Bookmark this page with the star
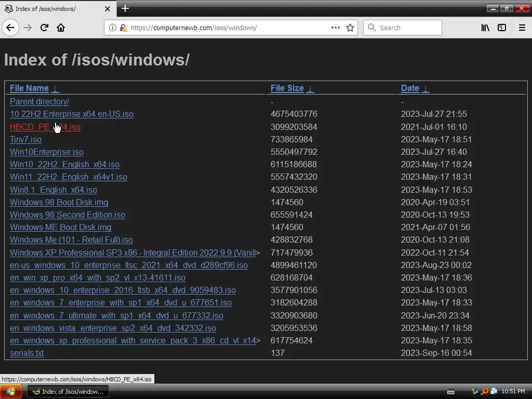 pos(350,28)
